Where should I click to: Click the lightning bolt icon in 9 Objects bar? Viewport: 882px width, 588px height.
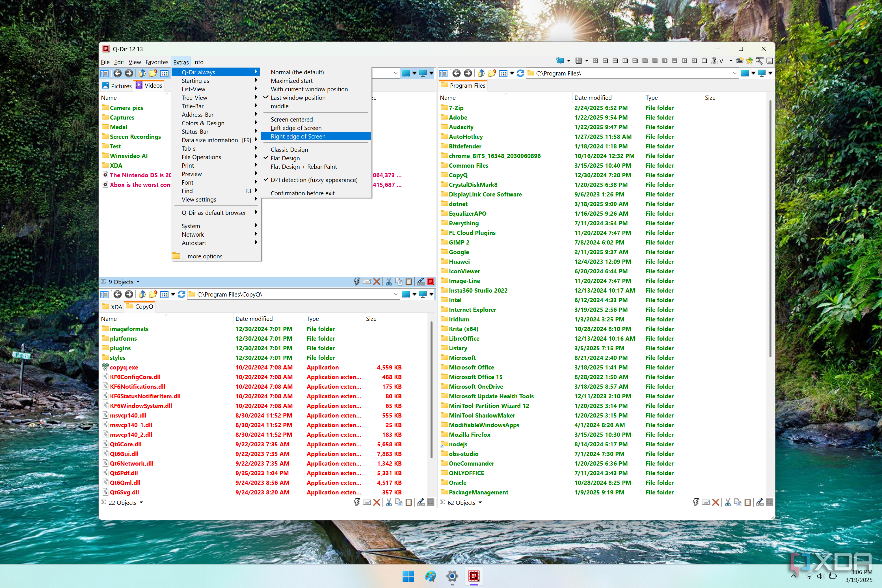point(357,282)
